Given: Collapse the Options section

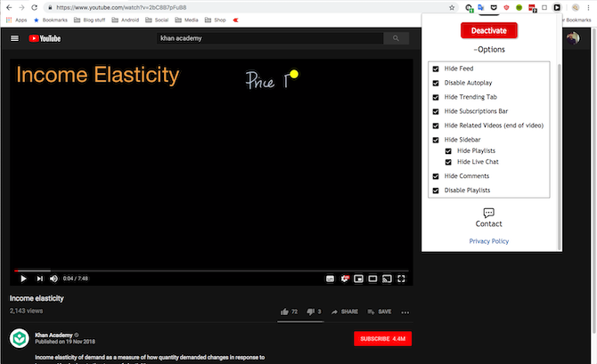Looking at the screenshot, I should click(x=489, y=50).
